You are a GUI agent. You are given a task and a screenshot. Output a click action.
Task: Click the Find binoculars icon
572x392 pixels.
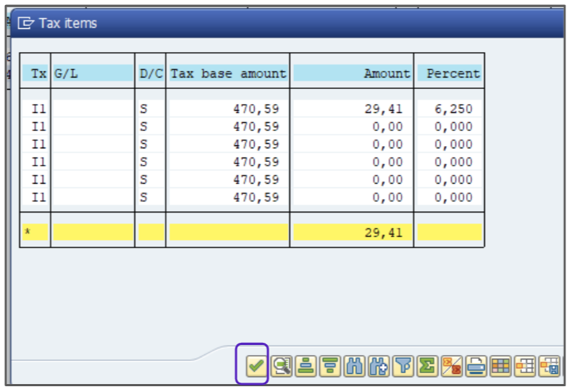pyautogui.click(x=354, y=366)
